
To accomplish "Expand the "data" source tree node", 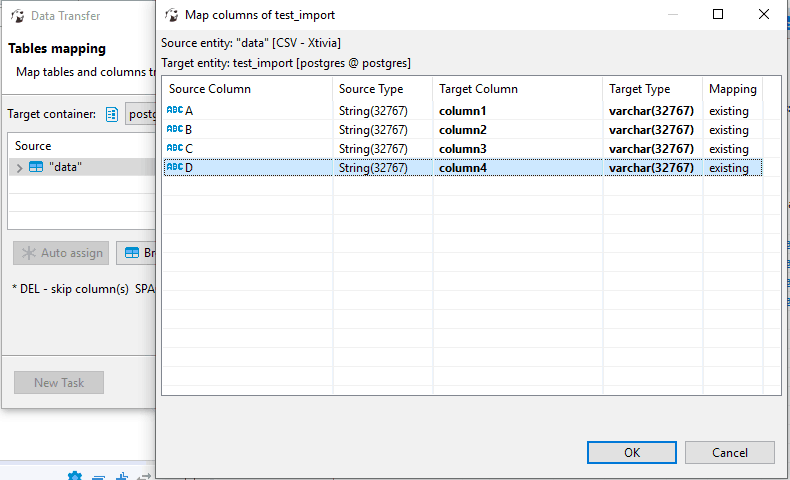I will tap(19, 168).
